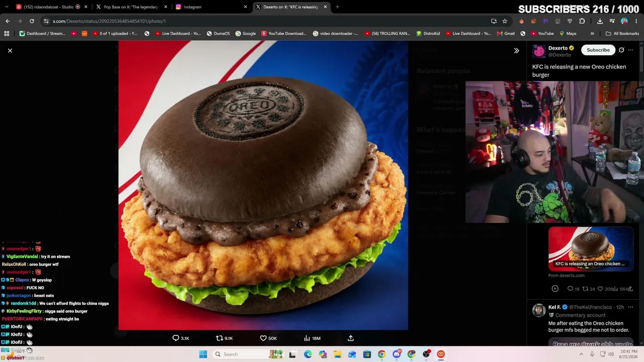Like the photo post with 50K likes
The height and width of the screenshot is (362, 644).
click(268, 338)
